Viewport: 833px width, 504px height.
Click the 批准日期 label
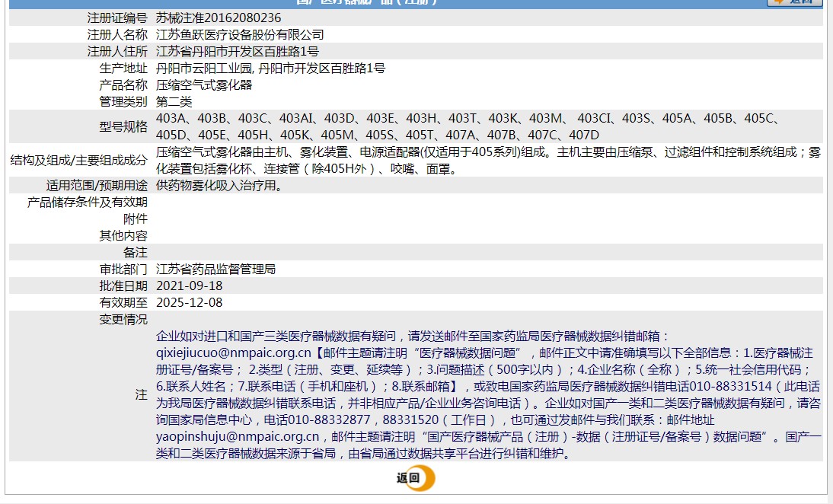point(123,285)
